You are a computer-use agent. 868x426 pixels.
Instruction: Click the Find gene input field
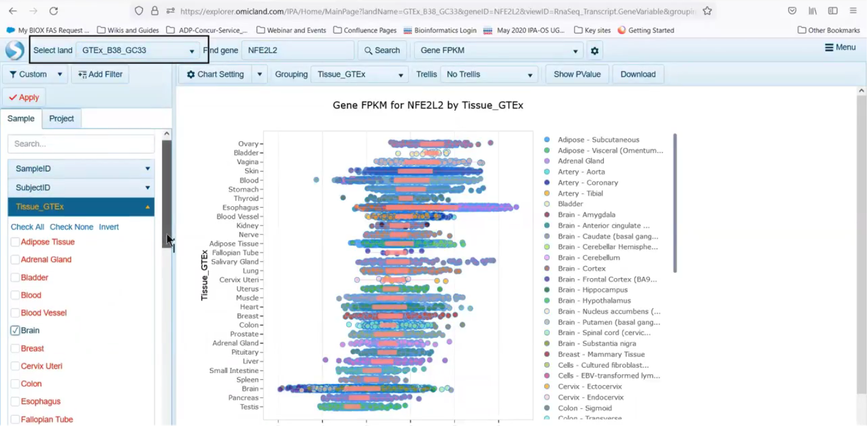297,51
